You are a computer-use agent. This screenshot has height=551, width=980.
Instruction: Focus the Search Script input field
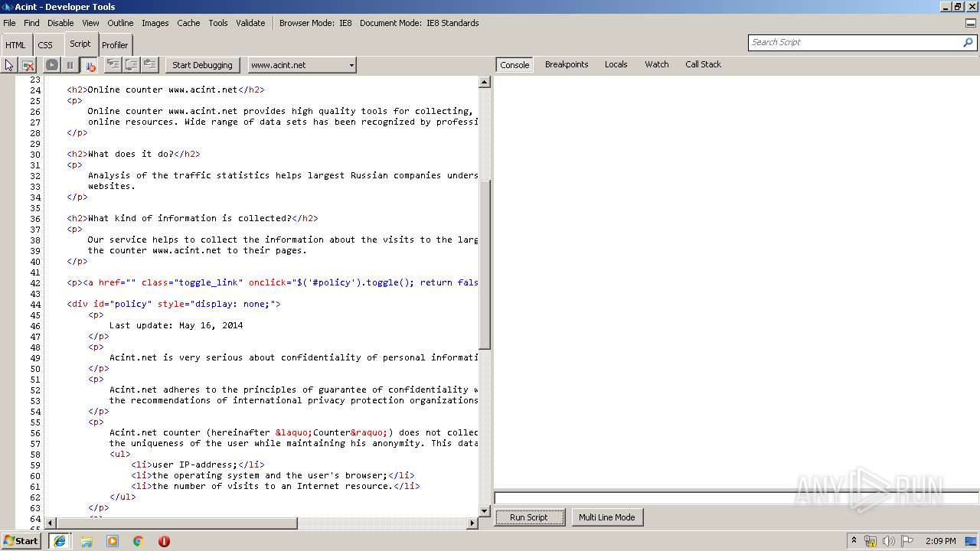[x=854, y=43]
